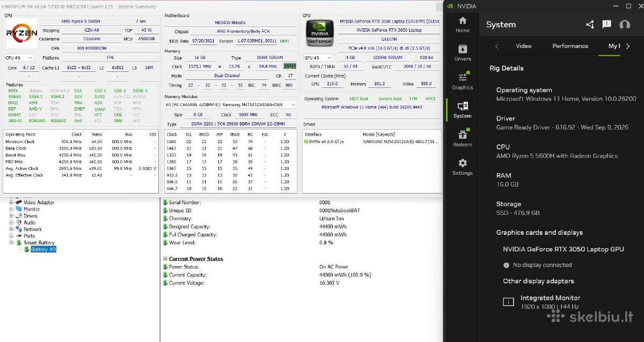
Task: Click the Integrated Monitor display icon
Action: pos(508,302)
